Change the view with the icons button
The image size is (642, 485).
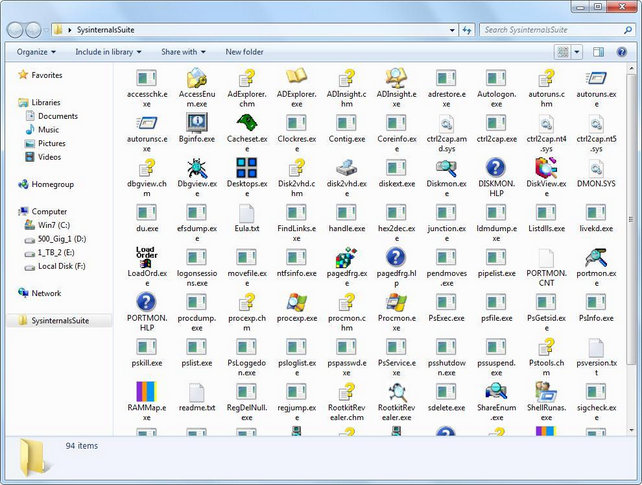click(x=563, y=52)
